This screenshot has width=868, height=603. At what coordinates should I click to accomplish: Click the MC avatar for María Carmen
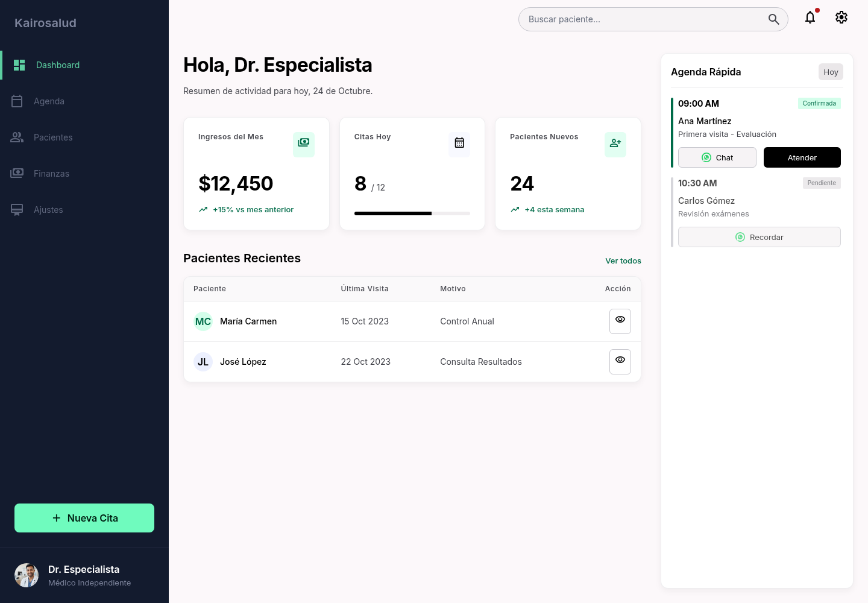click(203, 321)
